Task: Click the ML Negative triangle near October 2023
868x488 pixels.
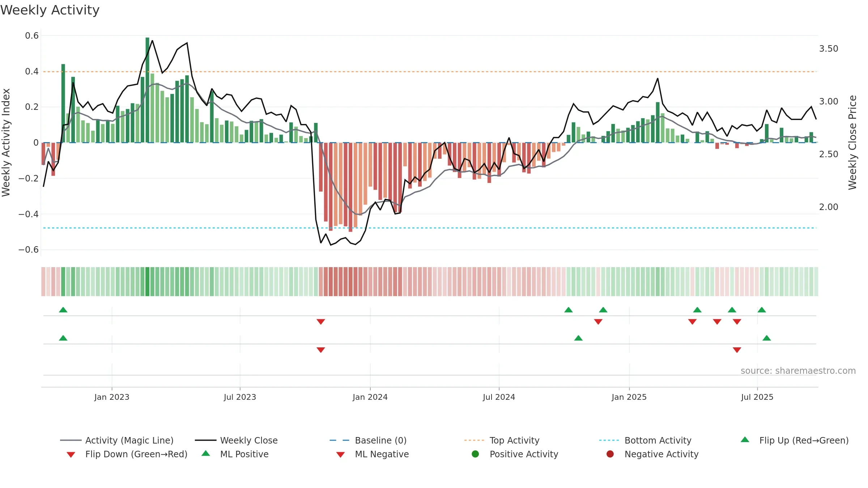Action: pos(321,350)
